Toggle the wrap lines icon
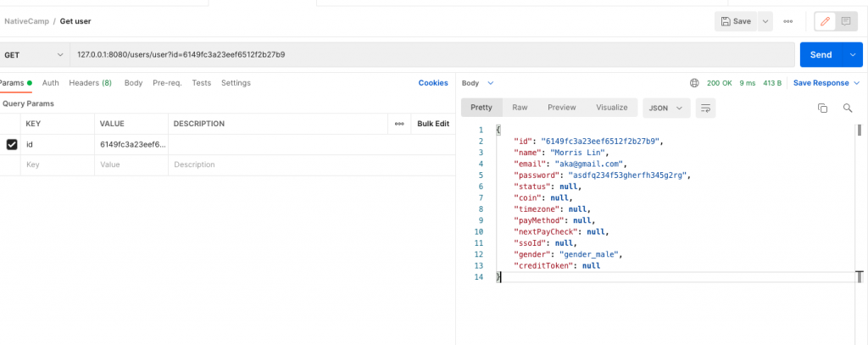 705,108
